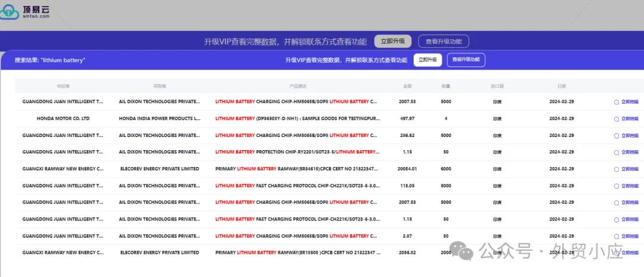Click magnifier icon in the 2.87 amount row
The image size is (644, 277).
(616, 236)
